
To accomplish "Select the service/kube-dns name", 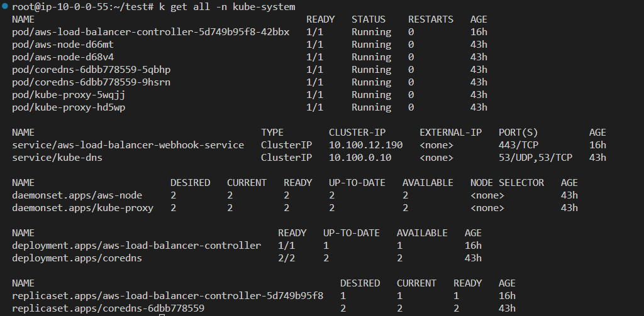I will (57, 158).
